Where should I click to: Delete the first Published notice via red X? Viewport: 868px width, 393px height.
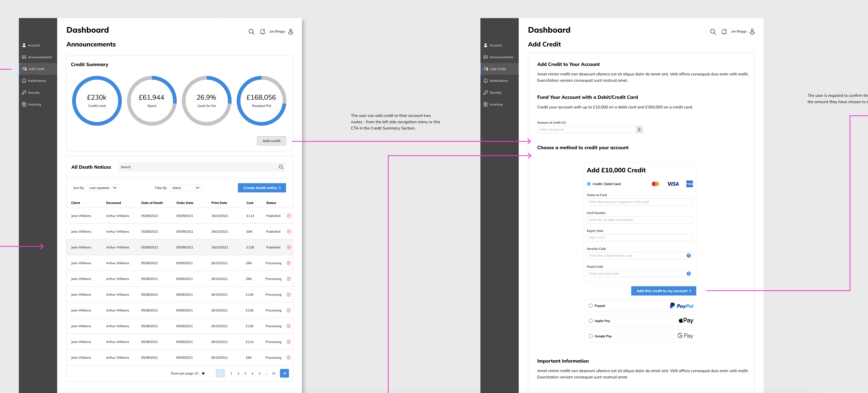click(x=289, y=216)
